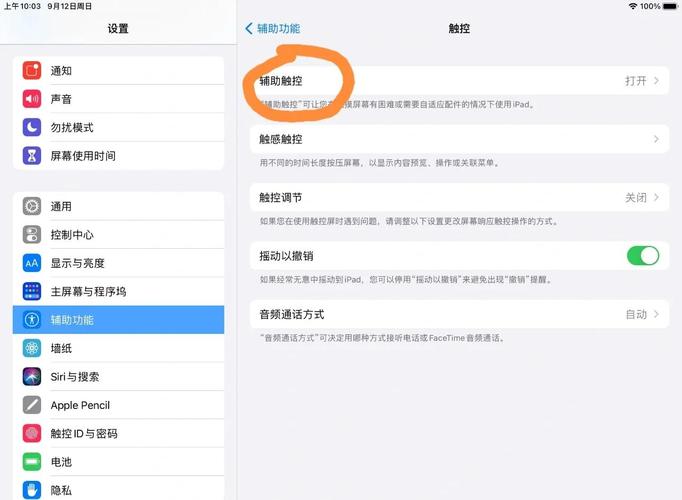Tap the FaceTime 音频通话 description text
This screenshot has width=682, height=500.
pos(382,338)
